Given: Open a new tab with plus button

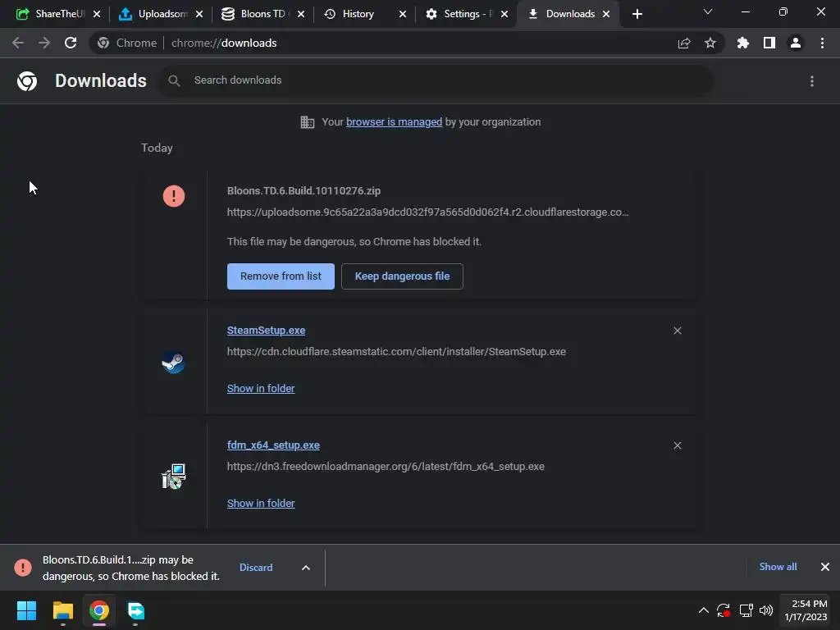Looking at the screenshot, I should click(637, 15).
